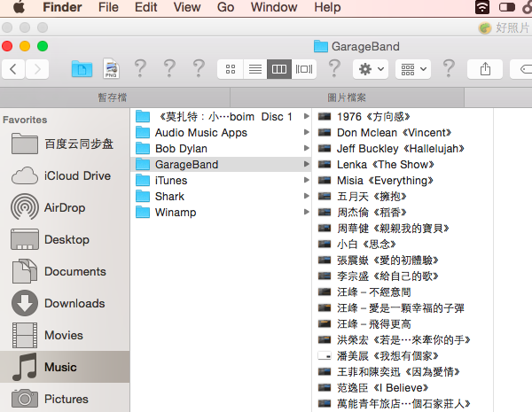Select the Winamp folder
The width and height of the screenshot is (532, 412).
pyautogui.click(x=221, y=213)
